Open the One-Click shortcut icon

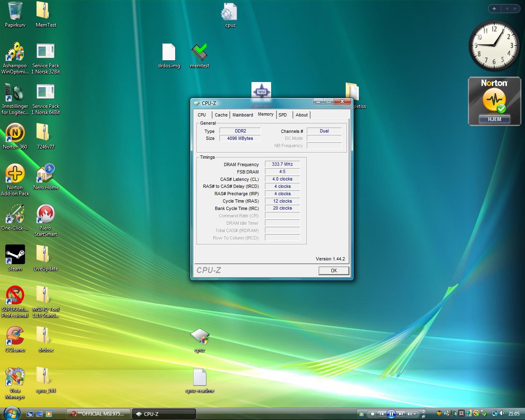point(15,217)
